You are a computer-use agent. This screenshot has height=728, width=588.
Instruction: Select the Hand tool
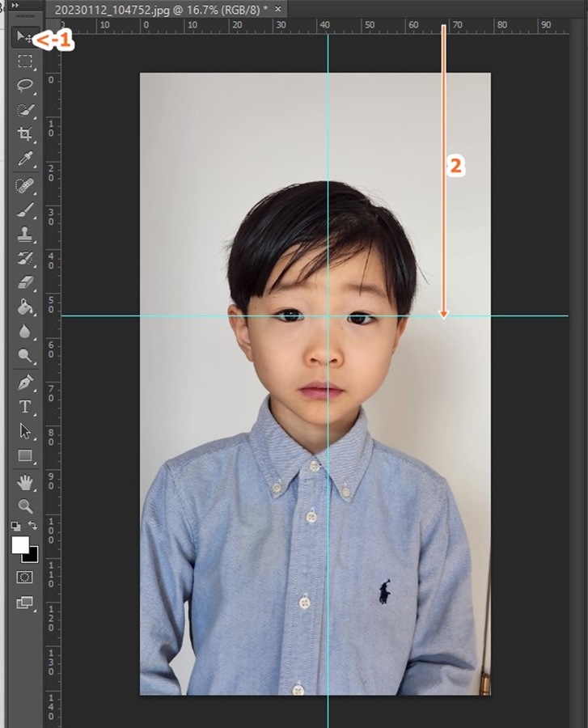(24, 483)
